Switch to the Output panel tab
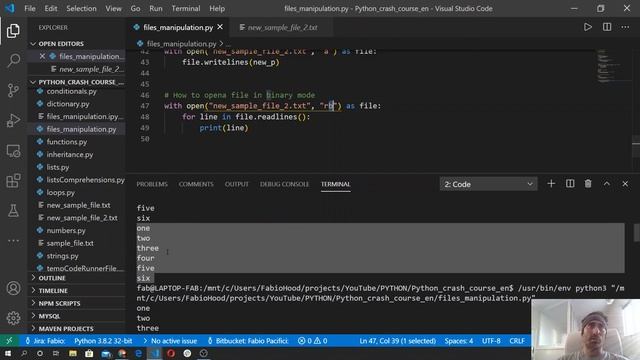 (236, 184)
